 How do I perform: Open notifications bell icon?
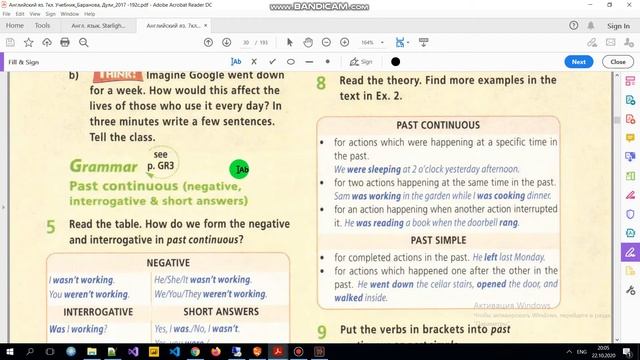[x=591, y=25]
